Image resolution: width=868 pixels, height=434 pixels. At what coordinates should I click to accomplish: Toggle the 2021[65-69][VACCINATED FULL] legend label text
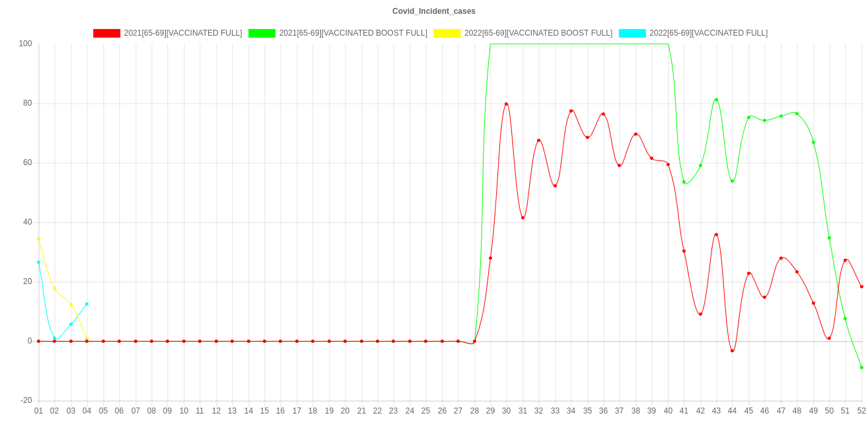[182, 33]
